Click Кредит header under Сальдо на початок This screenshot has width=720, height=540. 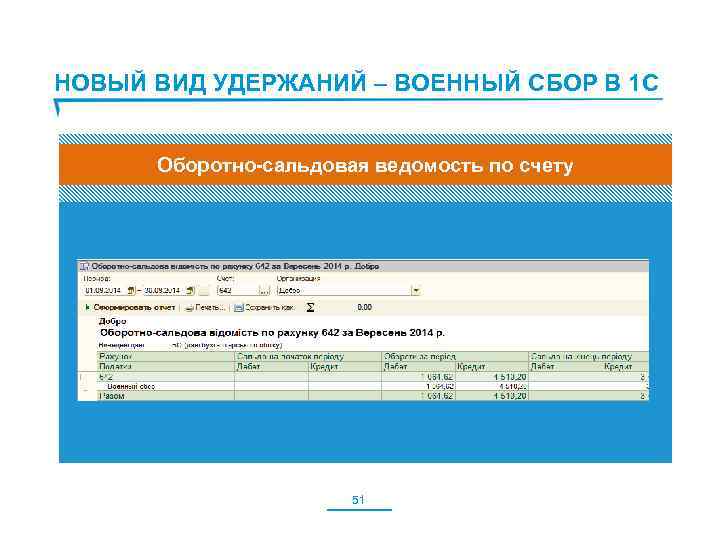[345, 366]
